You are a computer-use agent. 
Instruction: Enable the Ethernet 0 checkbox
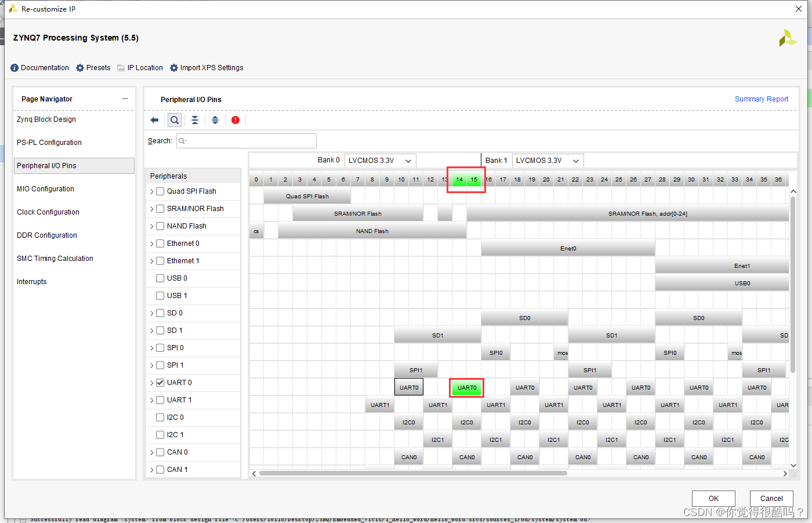(x=160, y=244)
